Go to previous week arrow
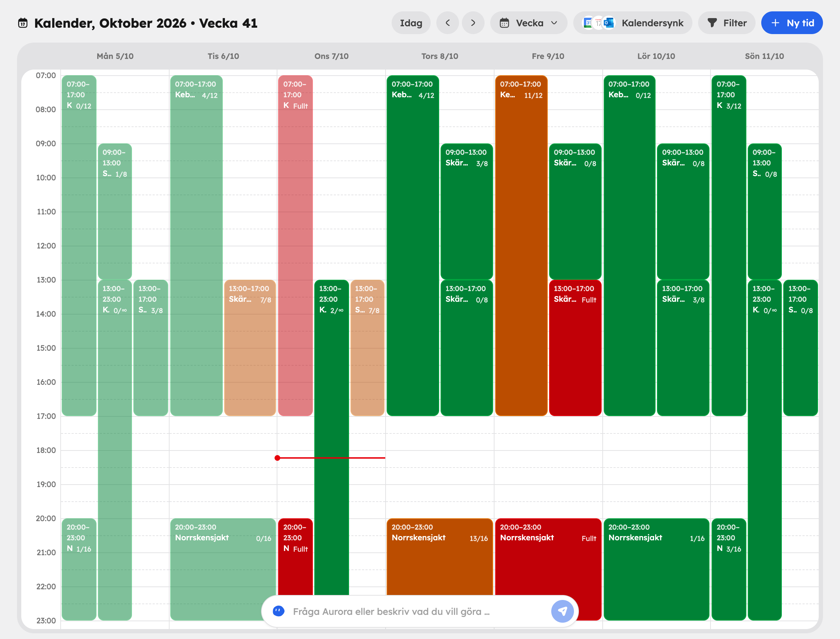This screenshot has height=639, width=840. click(447, 23)
